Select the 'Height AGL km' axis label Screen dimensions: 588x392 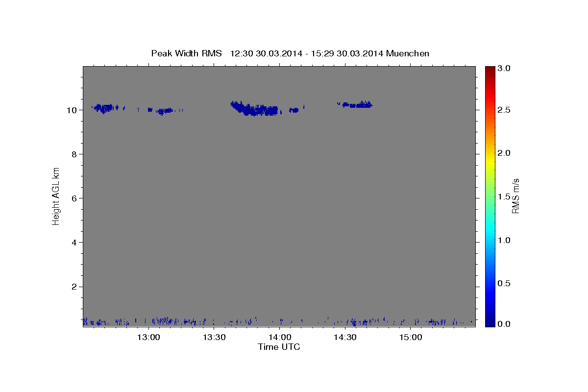coord(56,196)
